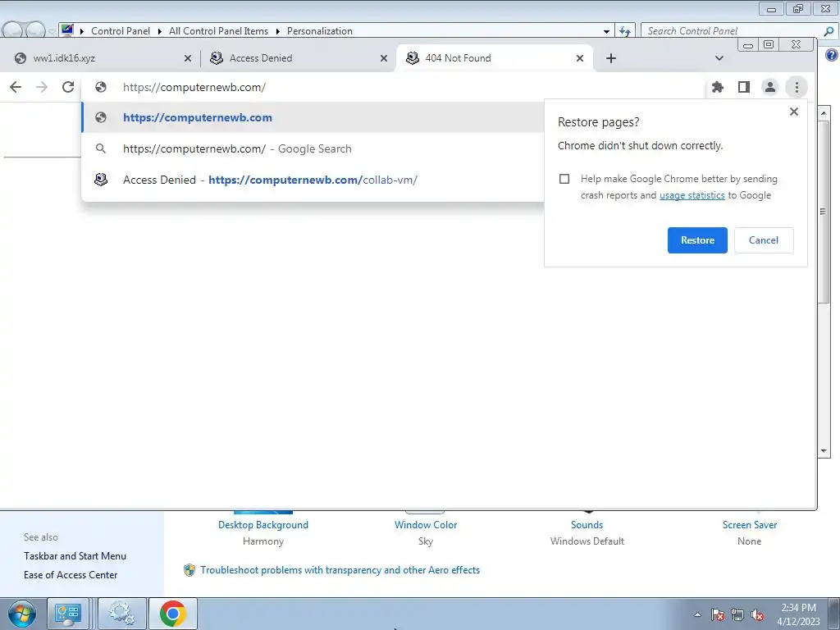The image size is (840, 630).
Task: Close the ww1.idk16.xyz tab
Action: tap(188, 58)
